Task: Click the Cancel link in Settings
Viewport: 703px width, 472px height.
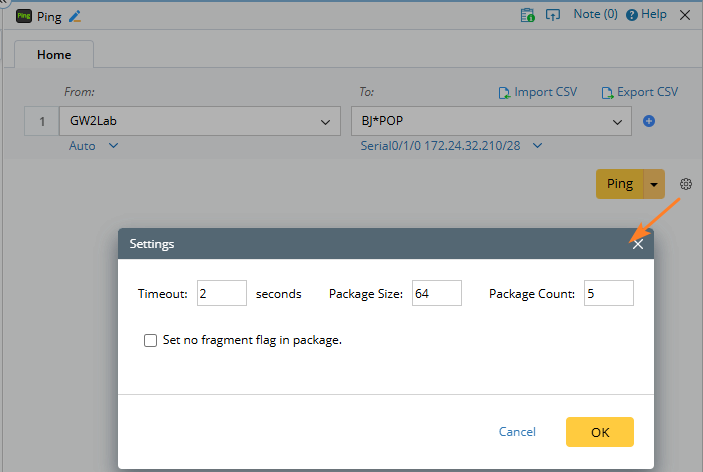Action: click(517, 432)
